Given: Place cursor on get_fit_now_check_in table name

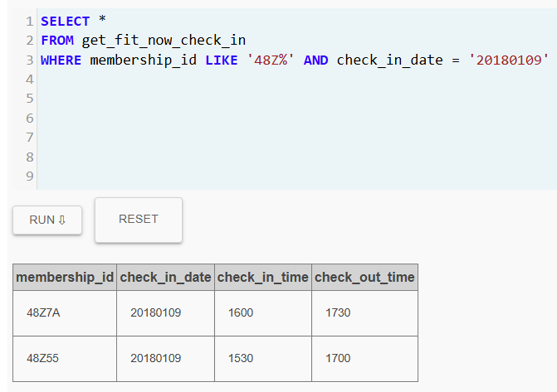Looking at the screenshot, I should coord(164,40).
